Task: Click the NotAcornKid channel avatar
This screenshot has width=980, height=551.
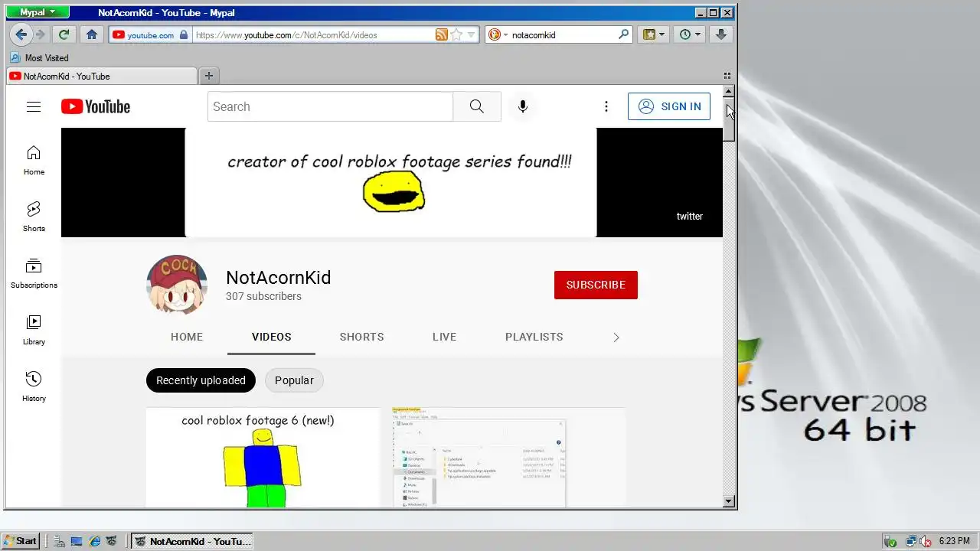Action: pyautogui.click(x=177, y=285)
